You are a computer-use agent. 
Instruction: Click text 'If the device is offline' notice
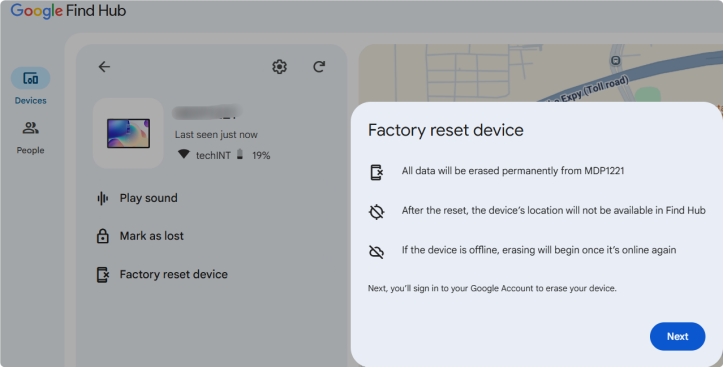[539, 250]
